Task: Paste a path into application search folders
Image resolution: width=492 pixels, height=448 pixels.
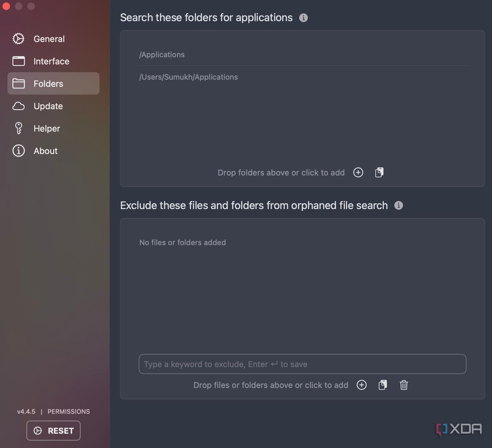Action: coord(379,172)
